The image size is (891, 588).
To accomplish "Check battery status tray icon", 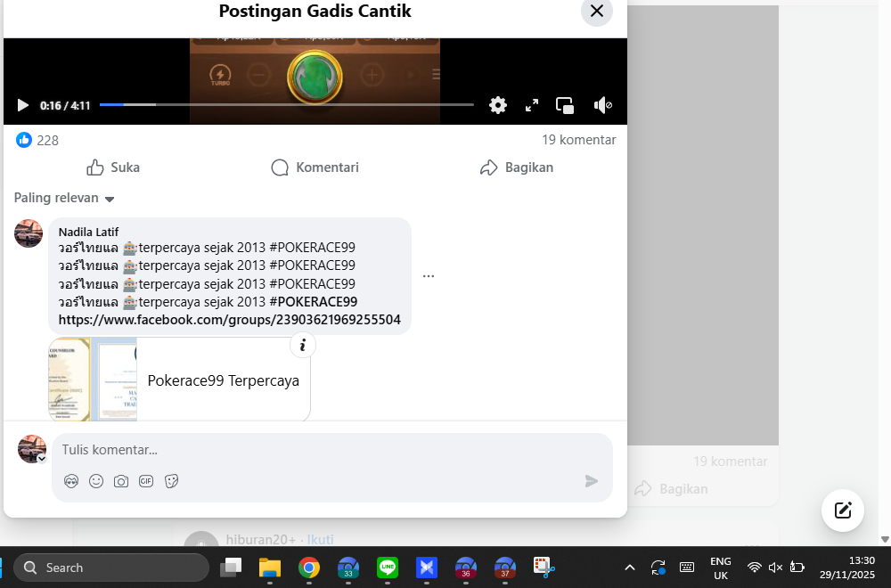I will pyautogui.click(x=797, y=568).
